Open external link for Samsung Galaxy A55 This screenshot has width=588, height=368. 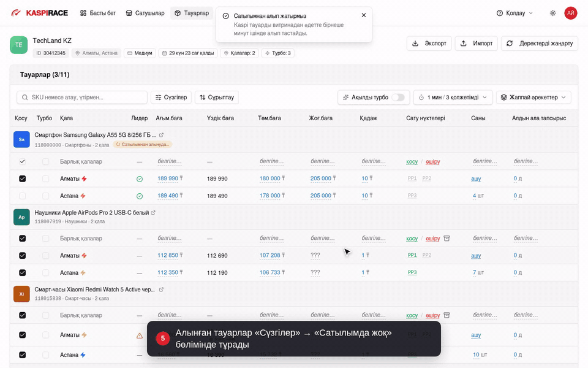point(161,135)
